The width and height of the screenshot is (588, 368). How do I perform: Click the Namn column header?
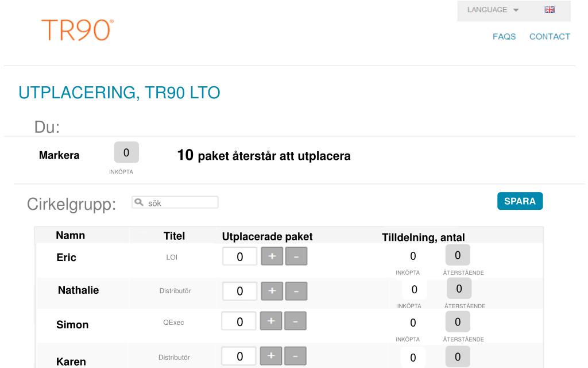point(71,235)
